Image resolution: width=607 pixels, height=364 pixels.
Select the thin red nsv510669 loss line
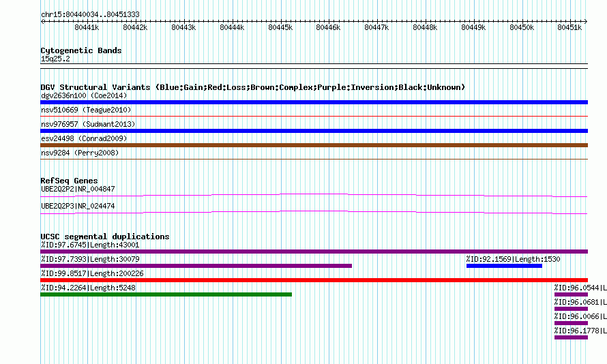point(314,116)
